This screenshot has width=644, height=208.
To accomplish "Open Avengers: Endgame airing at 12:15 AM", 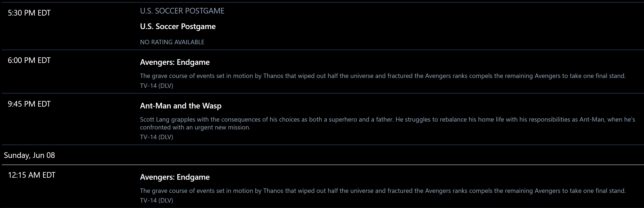I will tap(175, 177).
